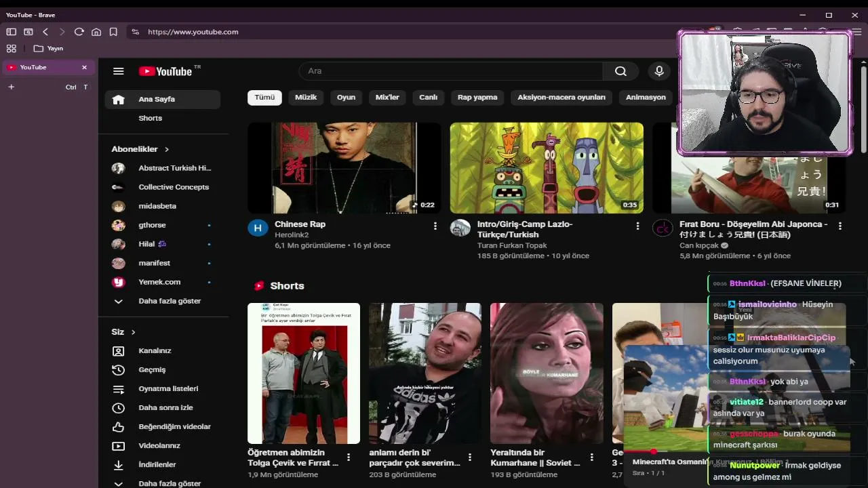The height and width of the screenshot is (488, 868).
Task: Open the browser home page icon
Action: pyautogui.click(x=96, y=32)
